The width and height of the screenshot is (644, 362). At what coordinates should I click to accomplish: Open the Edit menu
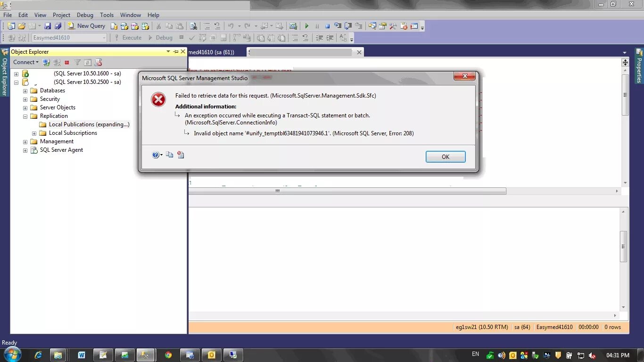click(x=23, y=15)
